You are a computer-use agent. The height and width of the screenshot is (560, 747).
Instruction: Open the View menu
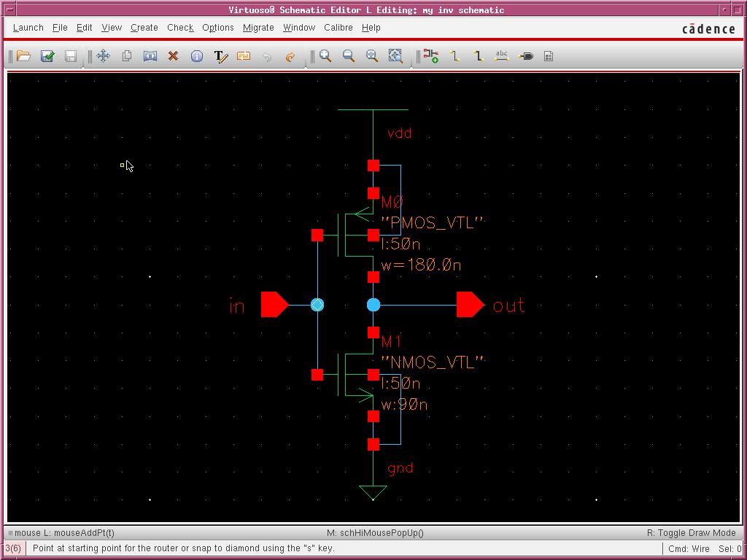[x=112, y=28]
